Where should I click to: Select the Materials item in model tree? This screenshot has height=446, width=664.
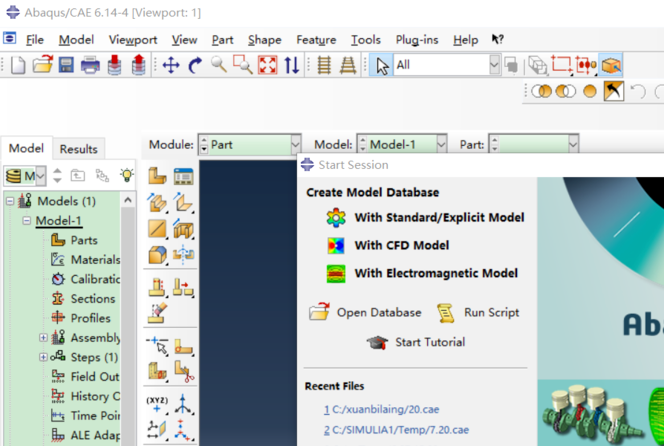coord(95,260)
